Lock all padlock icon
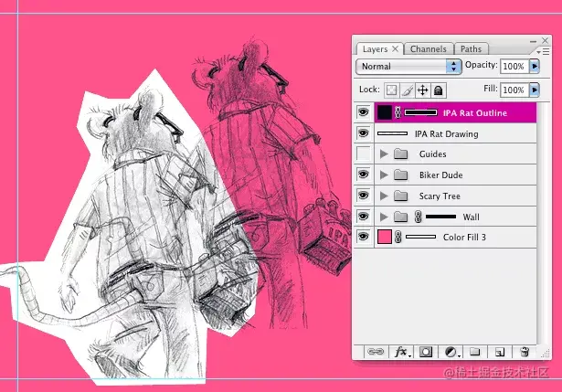The image size is (562, 392). [x=438, y=90]
